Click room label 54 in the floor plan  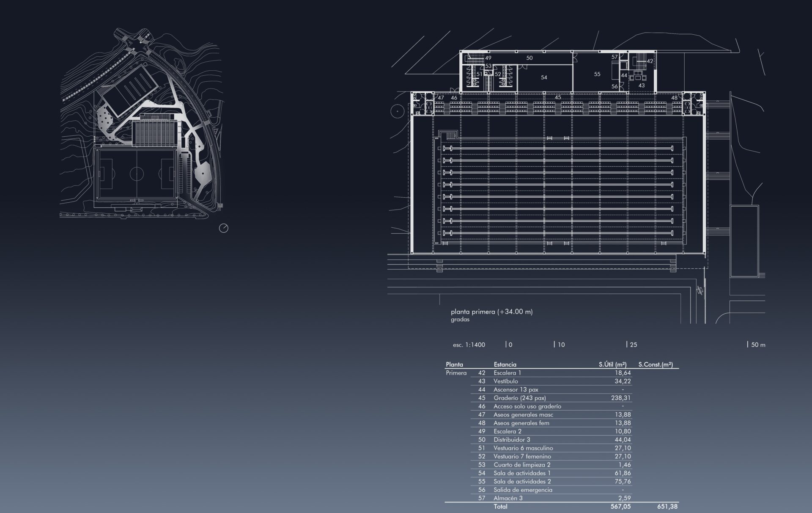pos(544,77)
